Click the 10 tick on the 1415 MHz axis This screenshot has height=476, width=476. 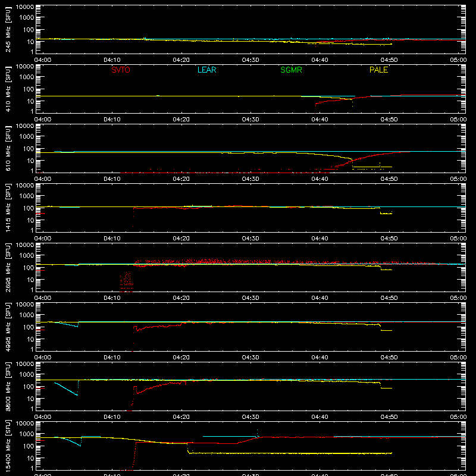[30, 220]
